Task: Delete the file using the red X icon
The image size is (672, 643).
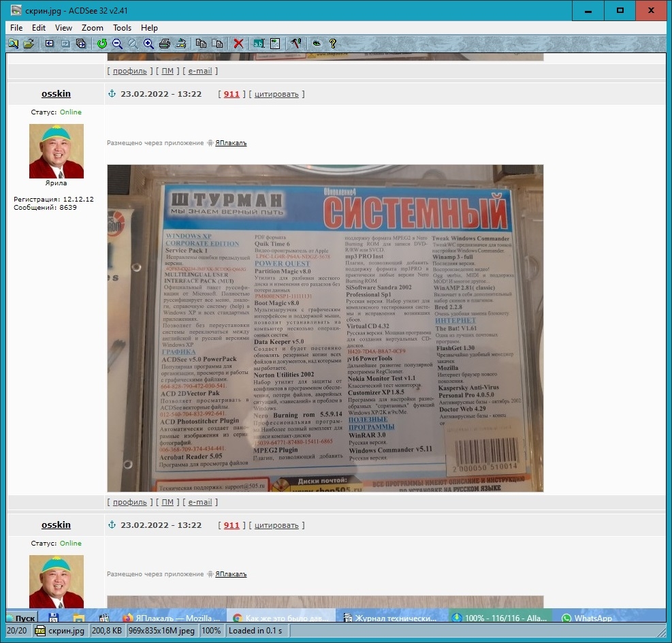Action: pyautogui.click(x=239, y=44)
